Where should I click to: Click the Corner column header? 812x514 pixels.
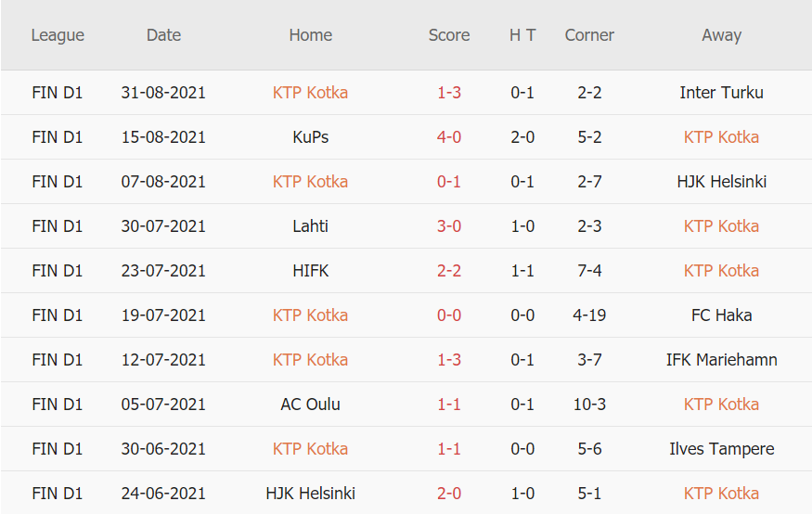pyautogui.click(x=589, y=35)
